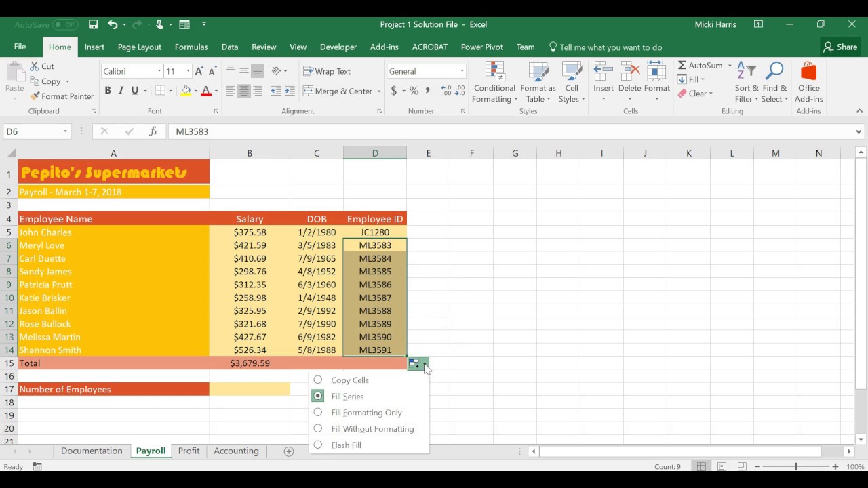868x488 pixels.
Task: Insert cells using Insert button
Action: coord(604,82)
